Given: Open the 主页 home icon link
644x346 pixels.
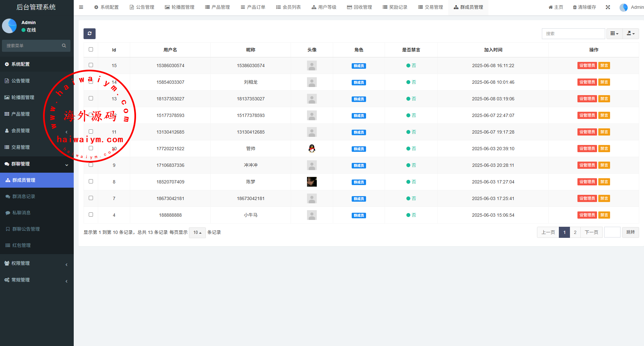Looking at the screenshot, I should tap(551, 7).
